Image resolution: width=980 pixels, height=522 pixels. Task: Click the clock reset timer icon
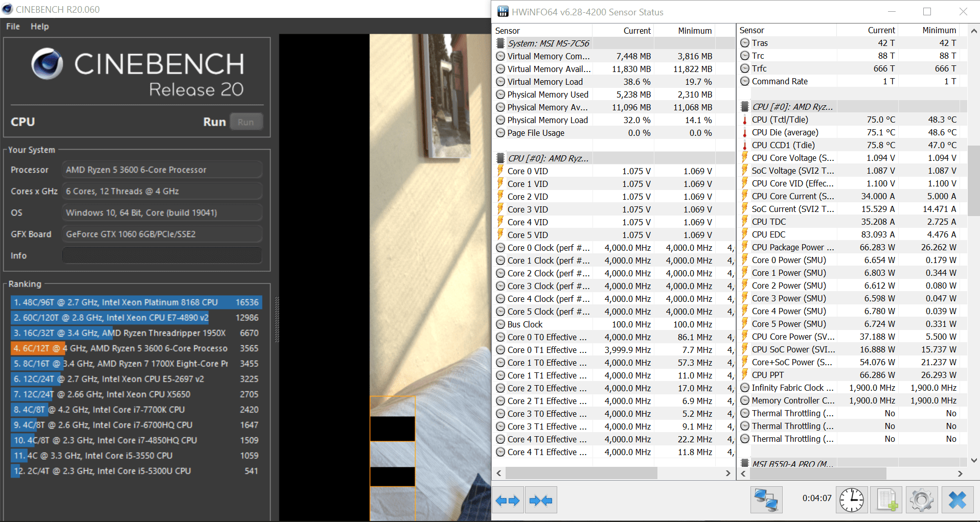(x=852, y=500)
